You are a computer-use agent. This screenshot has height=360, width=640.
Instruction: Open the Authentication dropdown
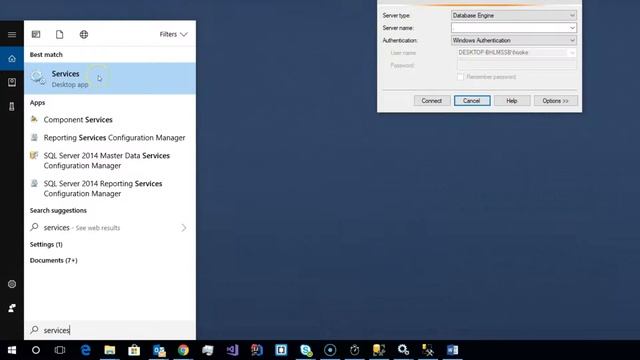513,40
